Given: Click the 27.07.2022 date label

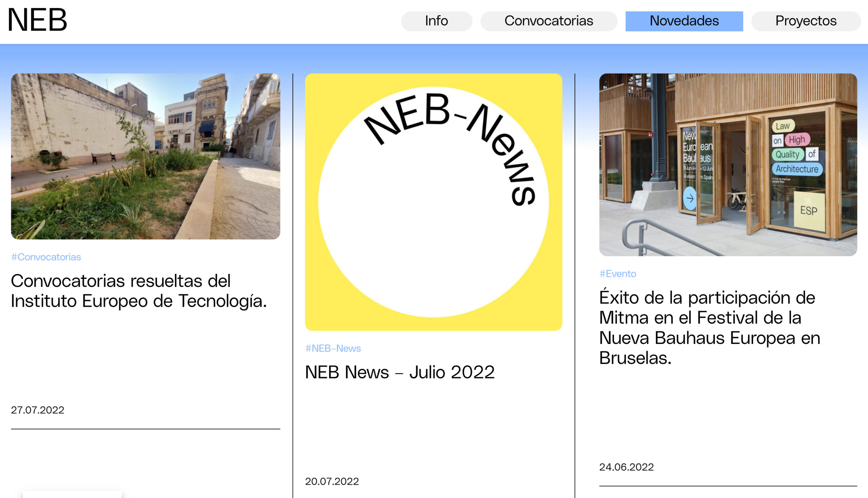Looking at the screenshot, I should tap(38, 410).
